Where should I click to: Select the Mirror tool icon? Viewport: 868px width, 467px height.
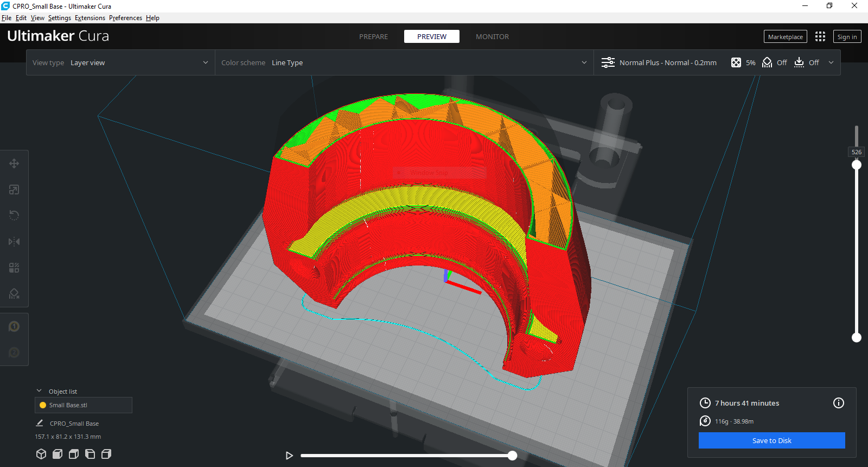(14, 242)
